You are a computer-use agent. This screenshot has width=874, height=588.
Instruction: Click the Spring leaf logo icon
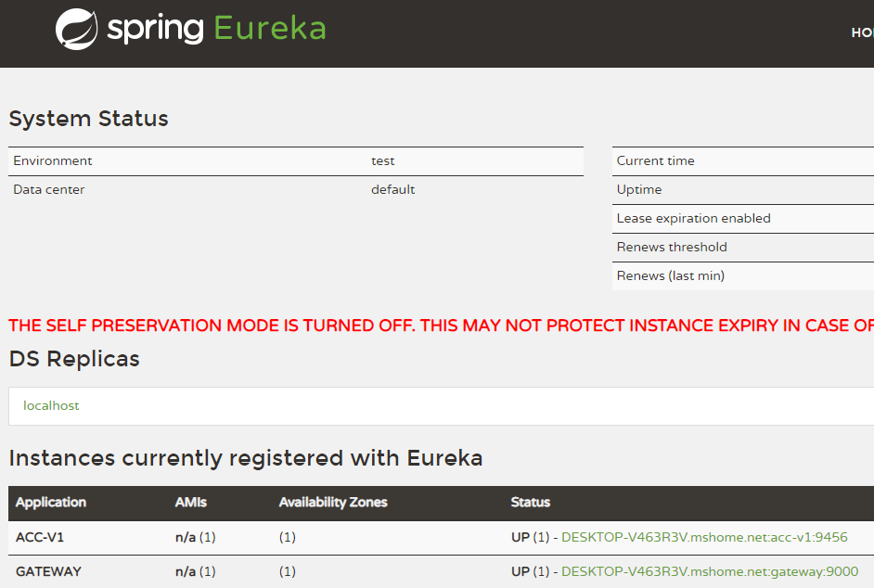coord(77,29)
